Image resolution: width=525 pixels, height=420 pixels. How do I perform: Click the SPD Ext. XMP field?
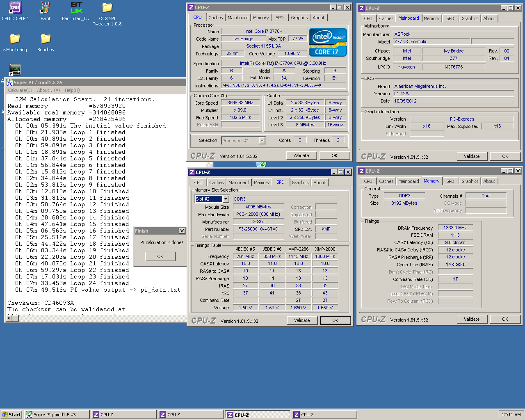click(326, 229)
